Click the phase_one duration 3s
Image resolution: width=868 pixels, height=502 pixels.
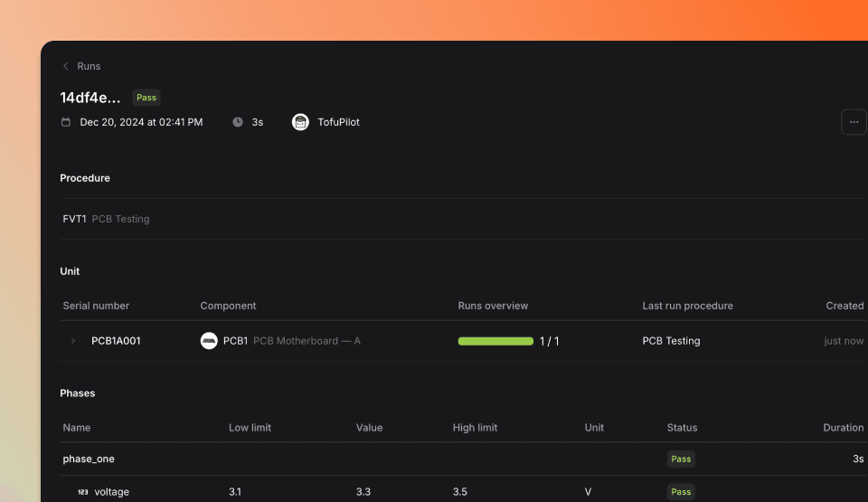[858, 459]
